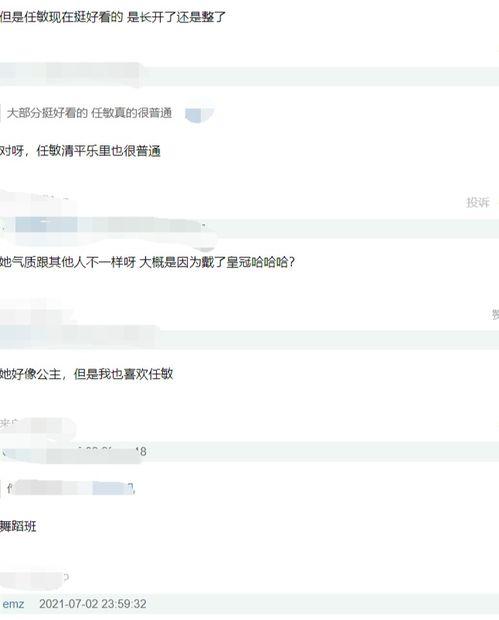Click the blue blurred avatar after the quote
The image size is (499, 620).
pyautogui.click(x=199, y=114)
